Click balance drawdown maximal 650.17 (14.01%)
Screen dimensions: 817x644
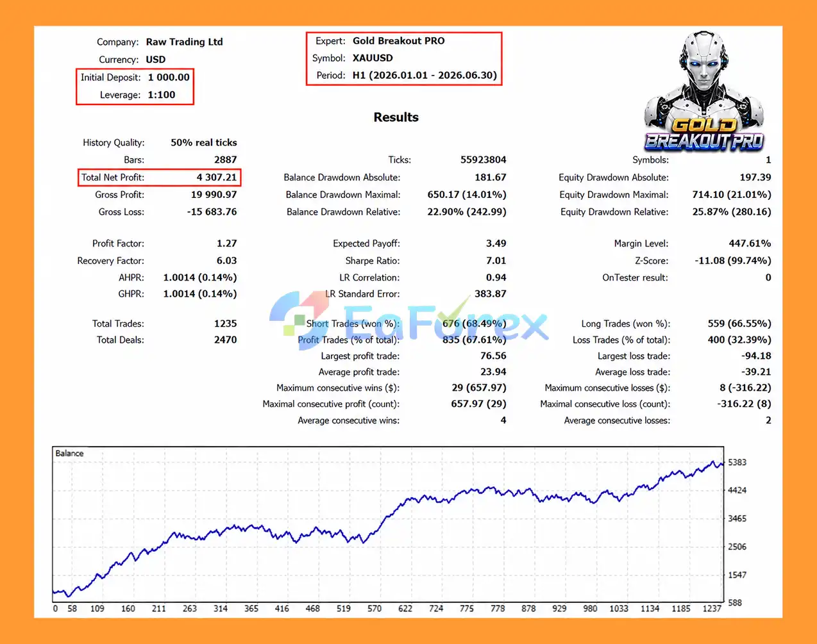(x=467, y=195)
